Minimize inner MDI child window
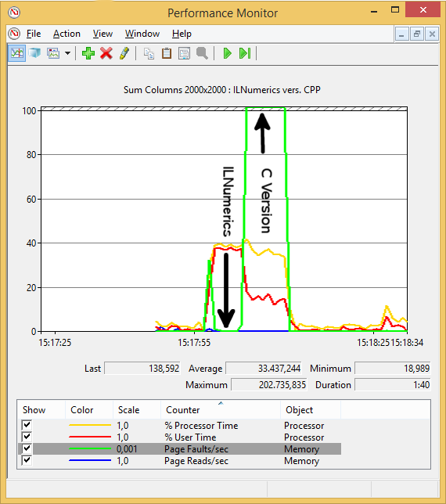Viewport: 446px width, 504px height. tap(401, 34)
